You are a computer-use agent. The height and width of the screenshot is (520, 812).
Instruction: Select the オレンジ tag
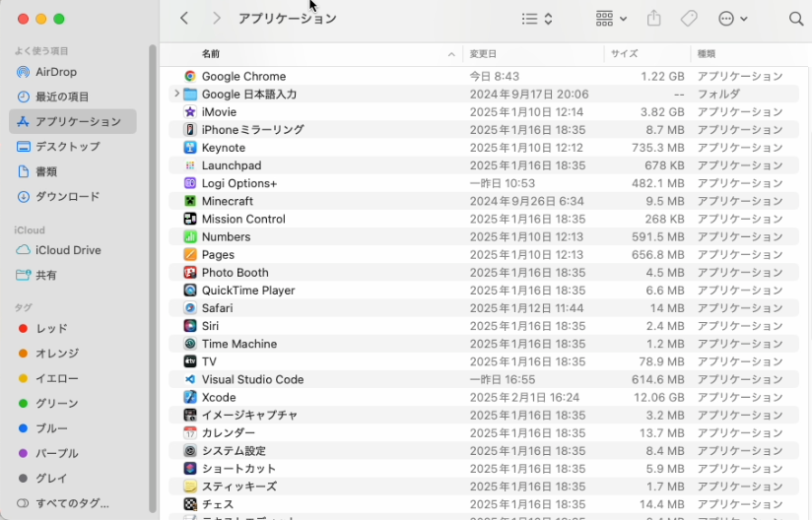click(73, 353)
